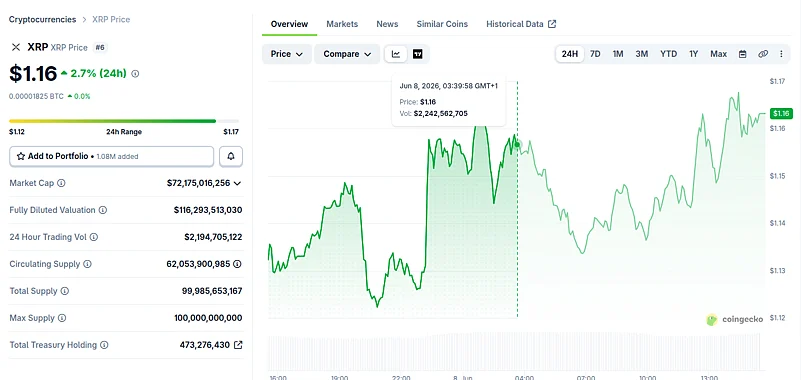Viewport: 801px width, 380px height.
Task: Select the 1Y time range
Action: [x=693, y=54]
